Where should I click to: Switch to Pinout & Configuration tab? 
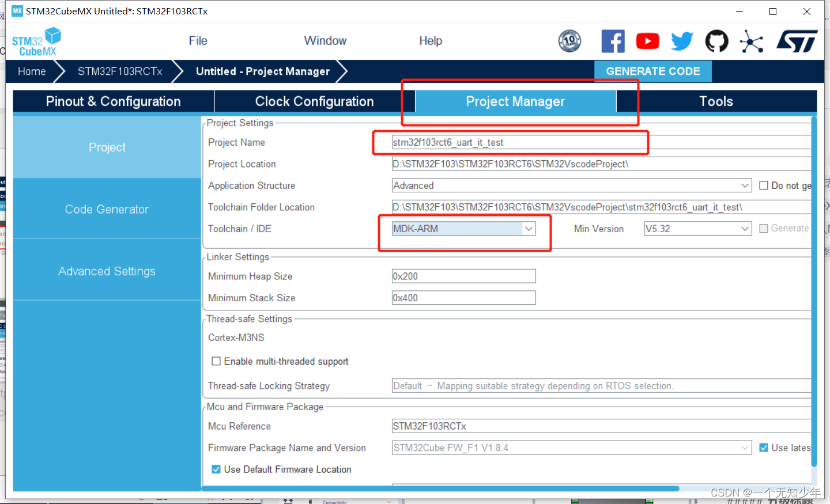click(x=114, y=101)
